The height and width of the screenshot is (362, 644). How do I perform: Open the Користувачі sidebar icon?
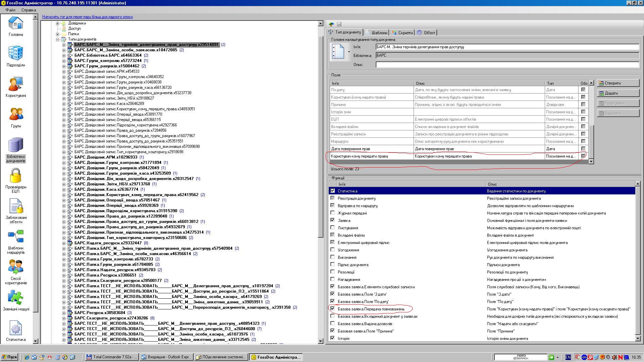[x=15, y=84]
